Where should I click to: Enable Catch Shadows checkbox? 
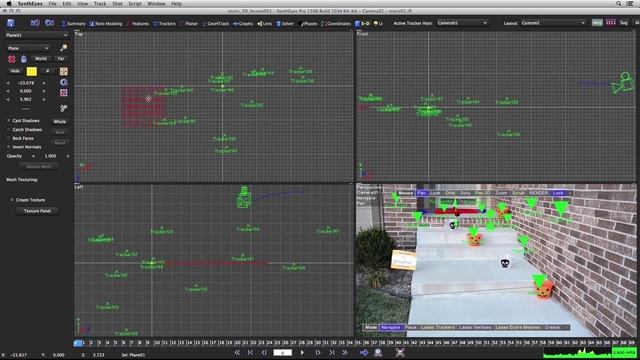[9, 130]
